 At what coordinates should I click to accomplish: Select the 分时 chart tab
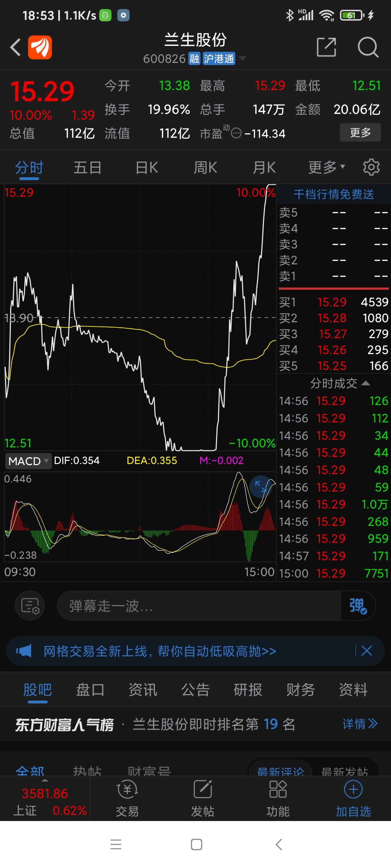pyautogui.click(x=29, y=168)
